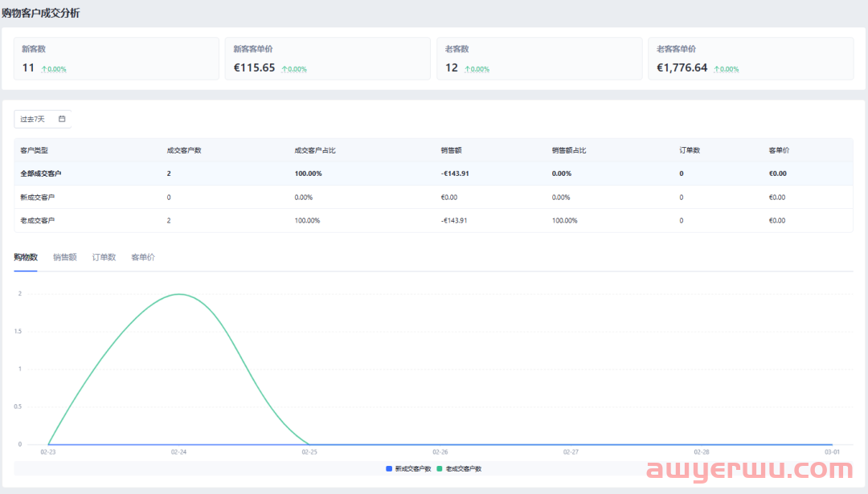868x494 pixels.
Task: Open the 客单价 chart tab
Action: 143,257
